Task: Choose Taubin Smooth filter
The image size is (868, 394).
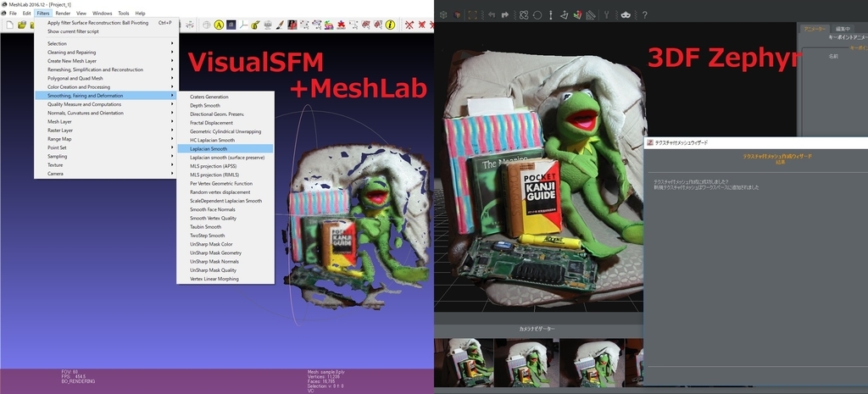Action: coord(225,227)
